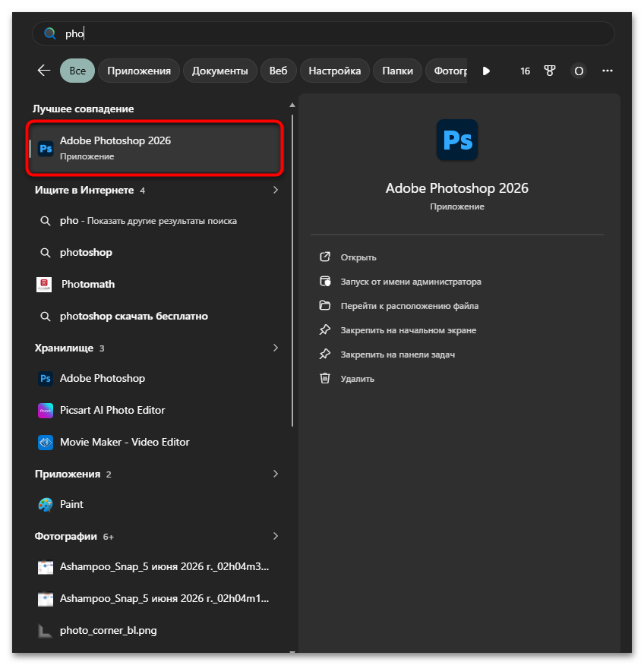Click the Фотографии section header
This screenshot has height=665, width=644.
click(66, 537)
